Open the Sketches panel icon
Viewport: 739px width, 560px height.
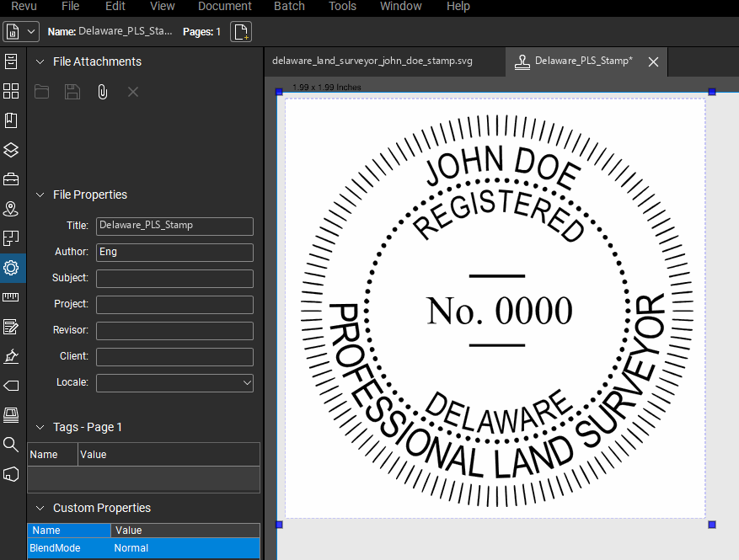[11, 238]
